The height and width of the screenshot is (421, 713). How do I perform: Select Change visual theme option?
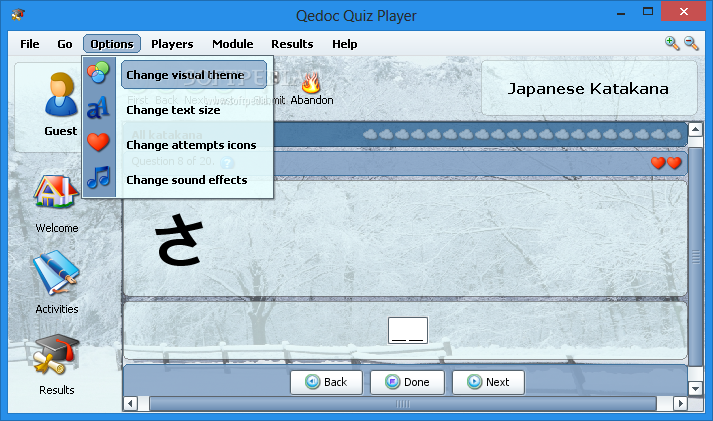coord(194,75)
